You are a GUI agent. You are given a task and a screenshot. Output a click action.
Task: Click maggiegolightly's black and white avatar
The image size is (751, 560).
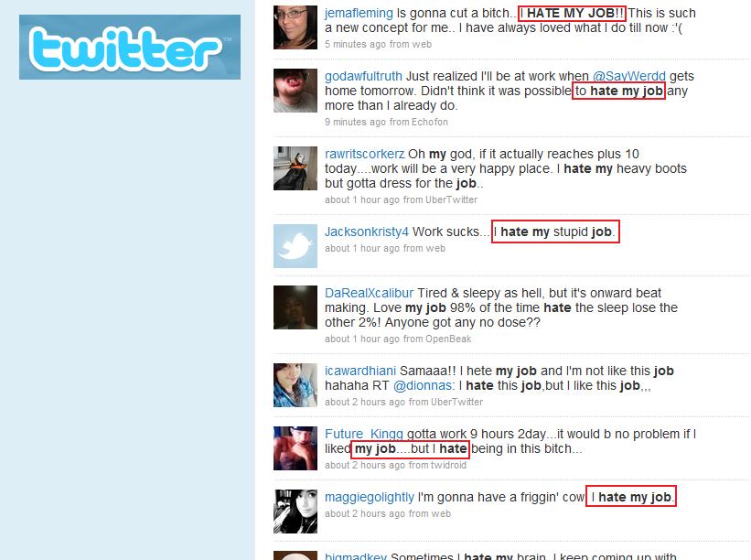click(x=295, y=512)
